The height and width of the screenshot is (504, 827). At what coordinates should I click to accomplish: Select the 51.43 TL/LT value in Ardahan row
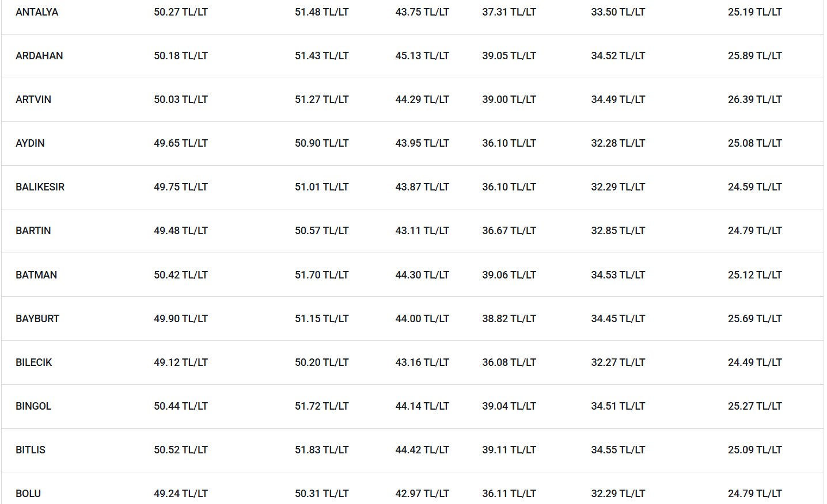point(322,56)
